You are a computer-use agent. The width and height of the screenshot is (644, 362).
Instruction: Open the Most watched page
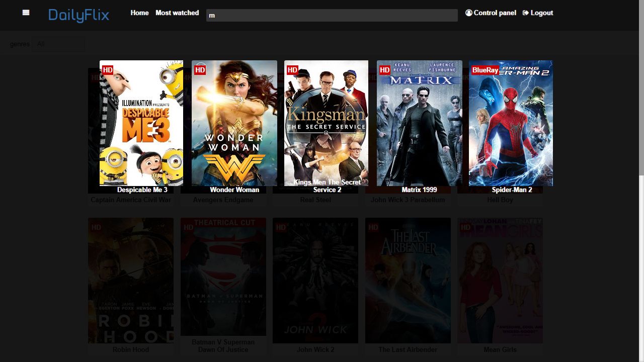(x=177, y=13)
